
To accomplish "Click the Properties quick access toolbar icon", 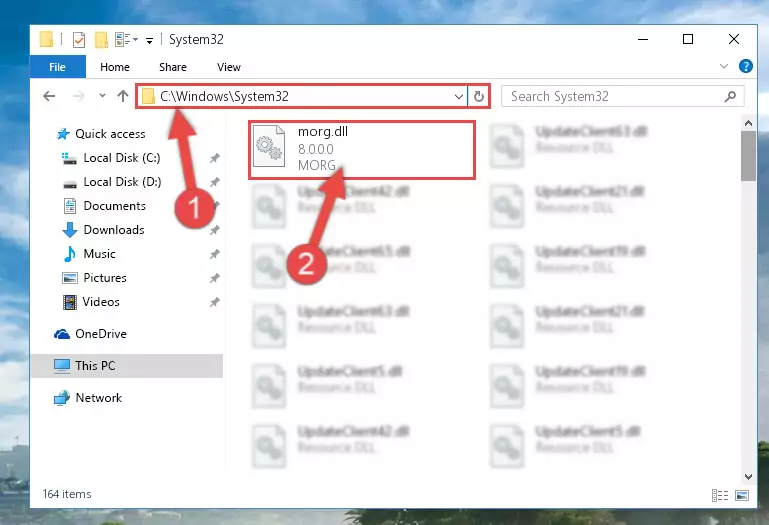I will click(78, 39).
